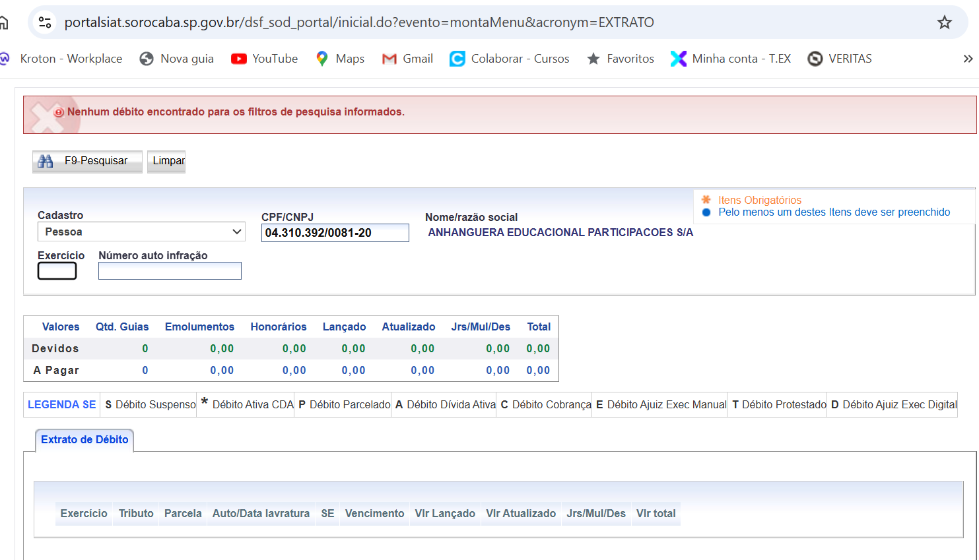Image resolution: width=979 pixels, height=560 pixels.
Task: Click the Total summary header
Action: click(x=539, y=327)
